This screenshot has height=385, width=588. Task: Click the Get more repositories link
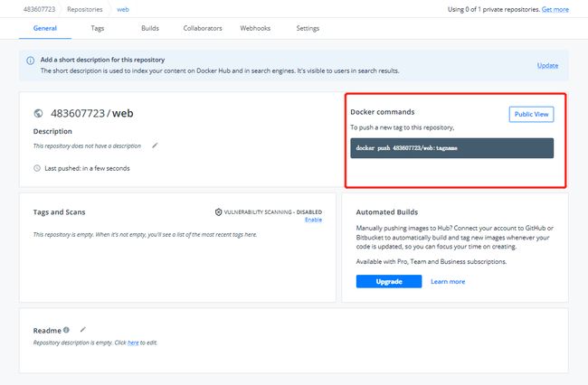(x=555, y=9)
